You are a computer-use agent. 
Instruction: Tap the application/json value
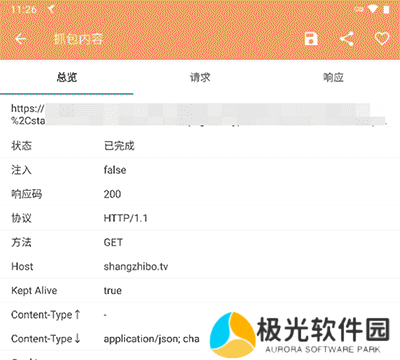152,339
